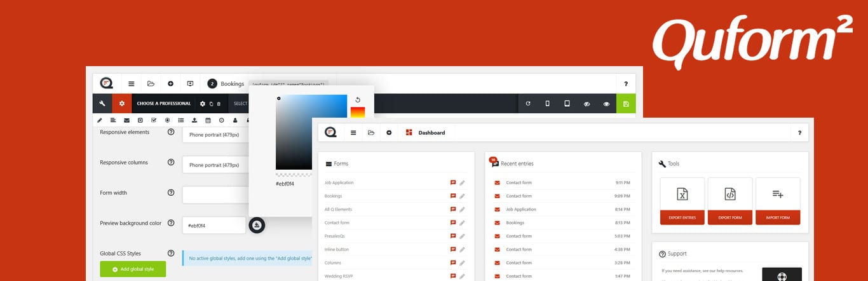
Task: Click inside the blue color saturation area
Action: (x=311, y=132)
